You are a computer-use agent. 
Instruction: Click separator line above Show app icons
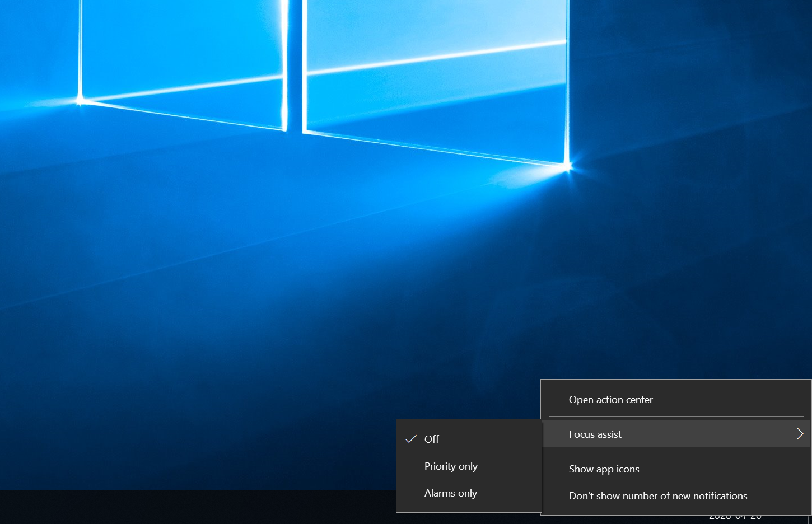tap(676, 451)
